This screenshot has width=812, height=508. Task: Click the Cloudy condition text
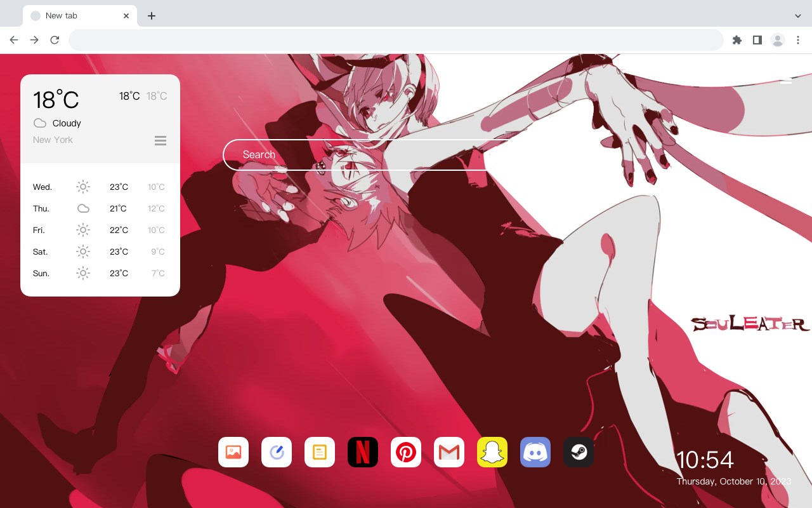click(67, 123)
